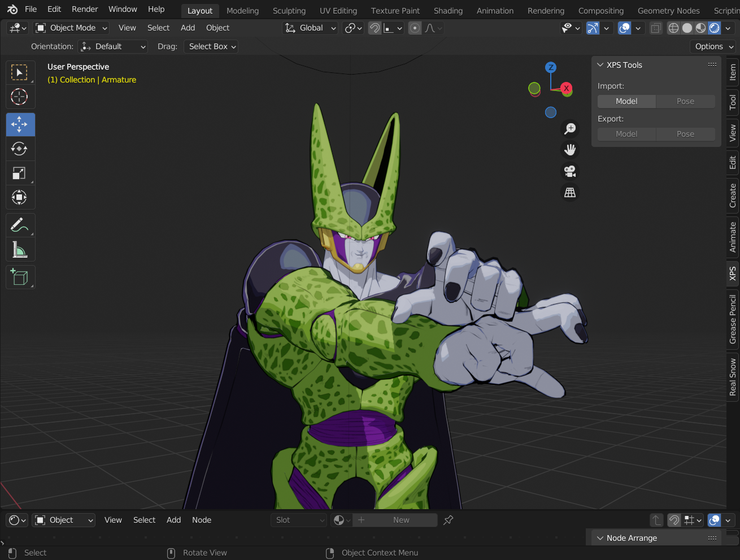Select the Annotate pencil tool
Viewport: 740px width, 560px height.
(20, 225)
